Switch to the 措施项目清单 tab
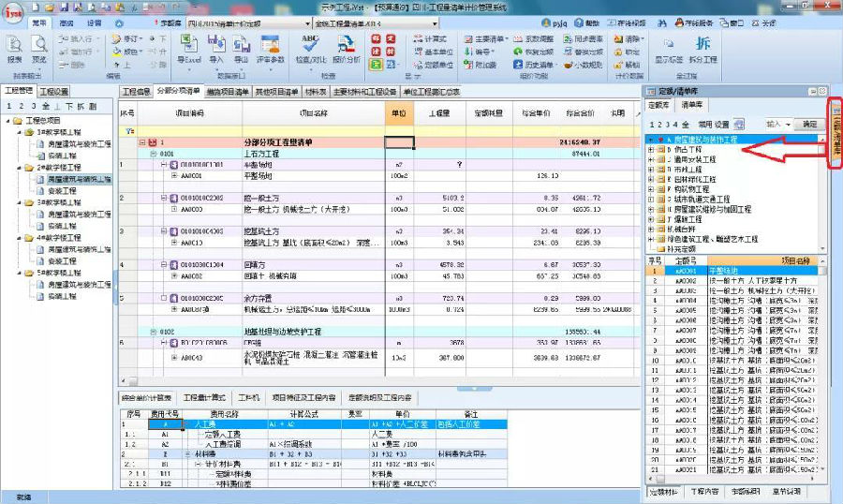 tap(227, 91)
